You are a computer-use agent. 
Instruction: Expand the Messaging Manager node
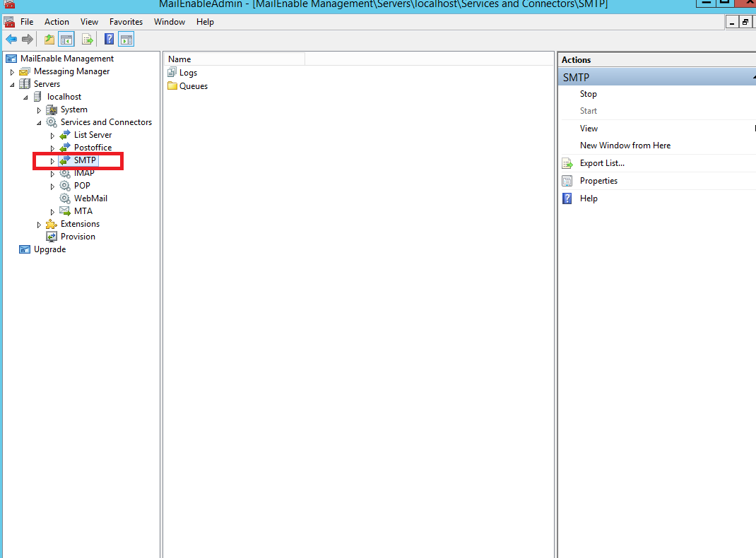pos(12,72)
